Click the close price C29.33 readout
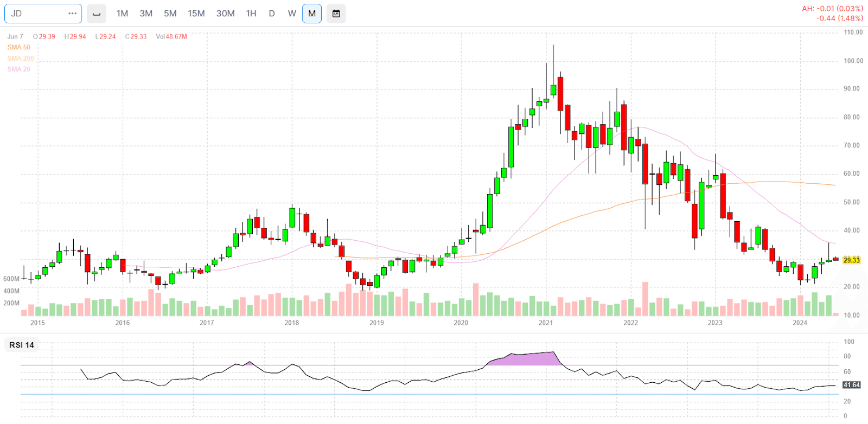Screen dimensions: 868x424 click(136, 37)
